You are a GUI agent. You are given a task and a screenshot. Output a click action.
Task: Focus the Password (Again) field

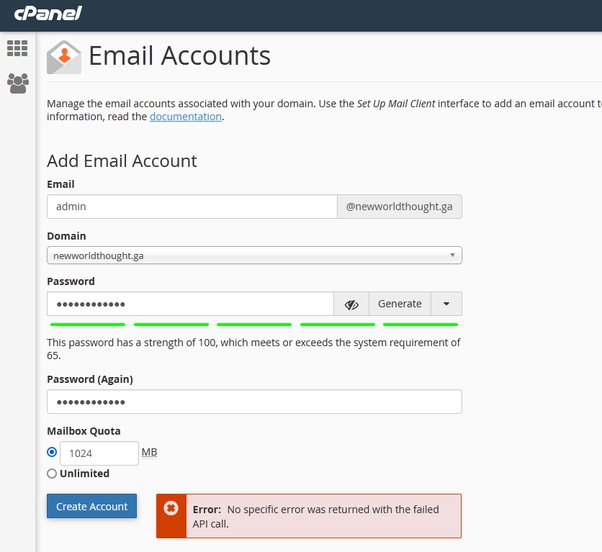(x=254, y=402)
